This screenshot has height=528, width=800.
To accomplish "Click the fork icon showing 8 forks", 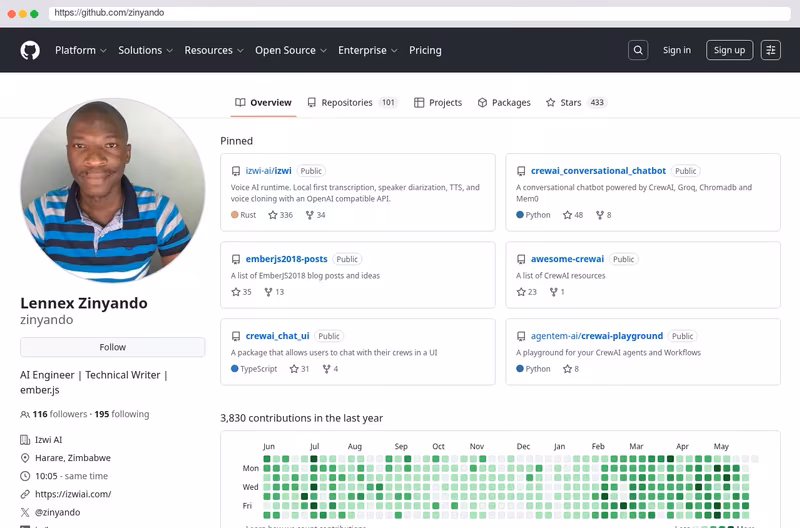I will click(600, 215).
